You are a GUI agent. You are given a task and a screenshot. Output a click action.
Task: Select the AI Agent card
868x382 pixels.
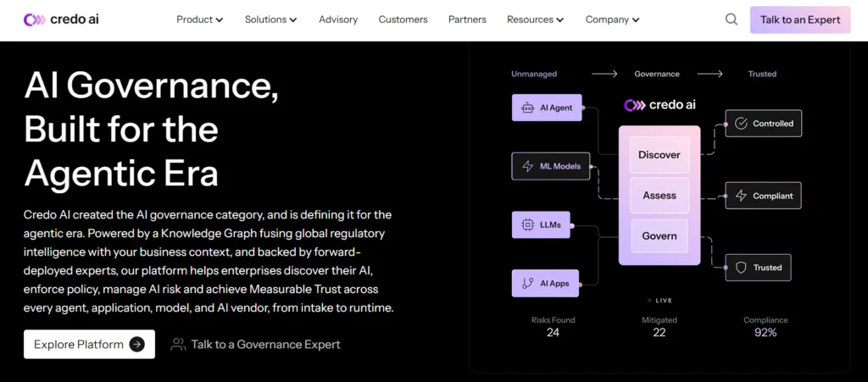[x=547, y=108]
